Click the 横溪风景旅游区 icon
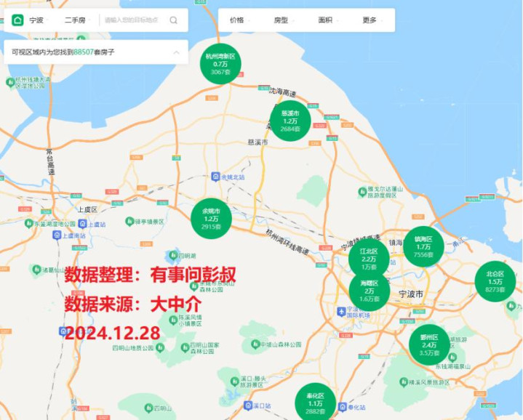The image size is (523, 420). [x=404, y=381]
